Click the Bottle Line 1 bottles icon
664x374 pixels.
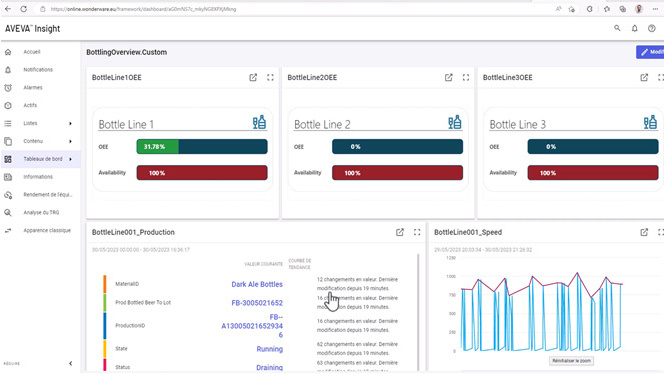coord(259,122)
